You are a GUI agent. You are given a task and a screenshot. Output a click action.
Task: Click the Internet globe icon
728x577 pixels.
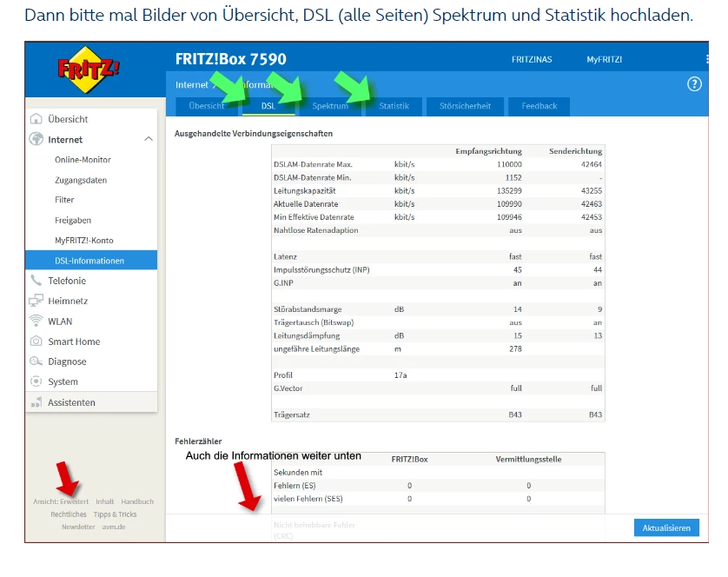coord(36,139)
